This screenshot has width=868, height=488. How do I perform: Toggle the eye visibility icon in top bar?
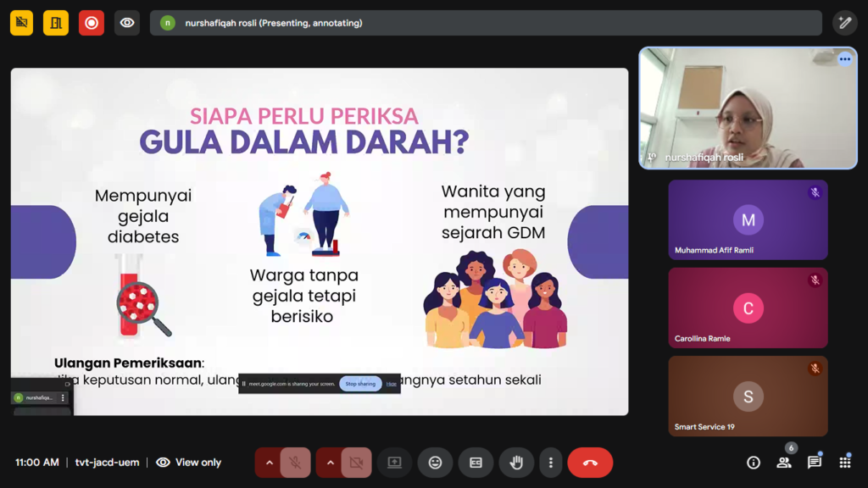pos(127,23)
